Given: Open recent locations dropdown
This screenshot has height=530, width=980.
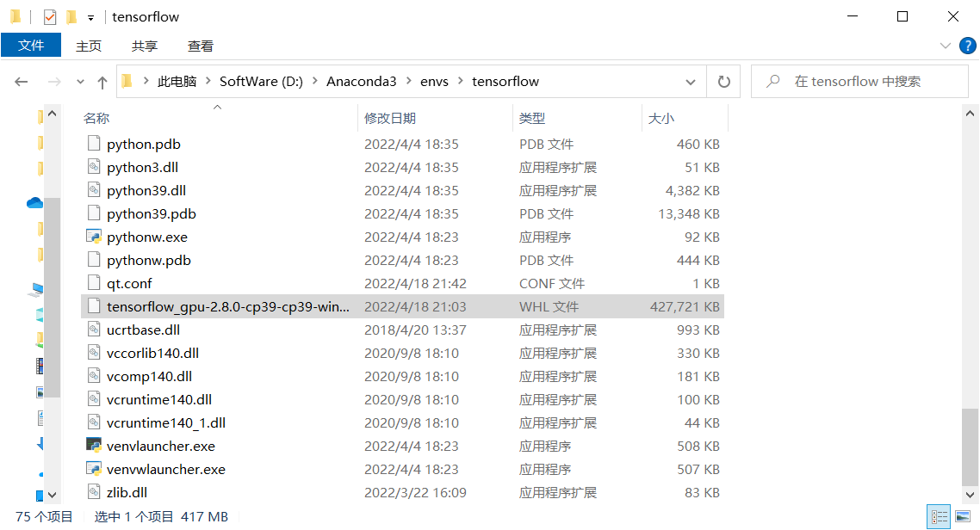Looking at the screenshot, I should (80, 81).
